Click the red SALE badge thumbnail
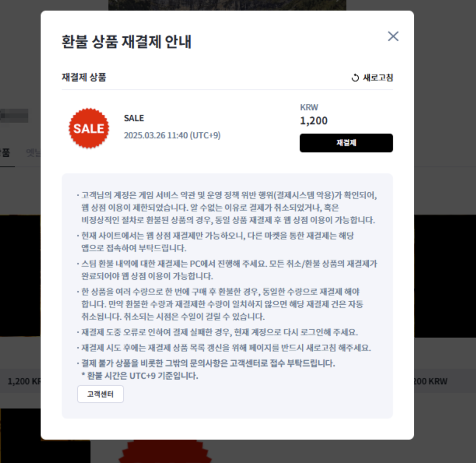Viewport: 476px width, 463px height. (89, 128)
